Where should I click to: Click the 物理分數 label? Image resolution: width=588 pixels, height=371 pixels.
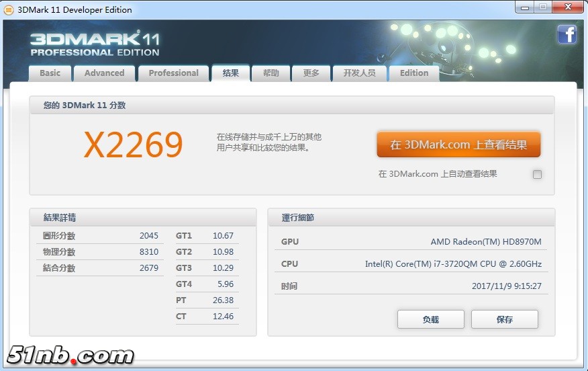tap(59, 252)
